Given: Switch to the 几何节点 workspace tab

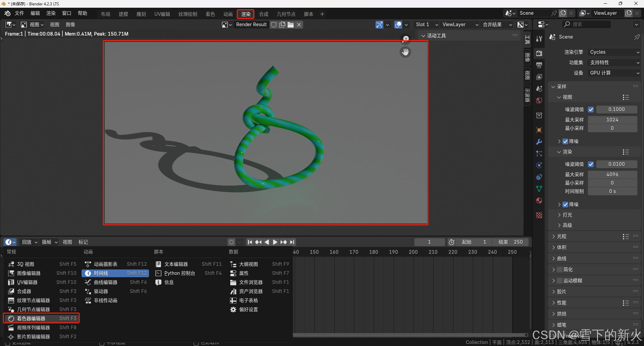Looking at the screenshot, I should pyautogui.click(x=286, y=14).
